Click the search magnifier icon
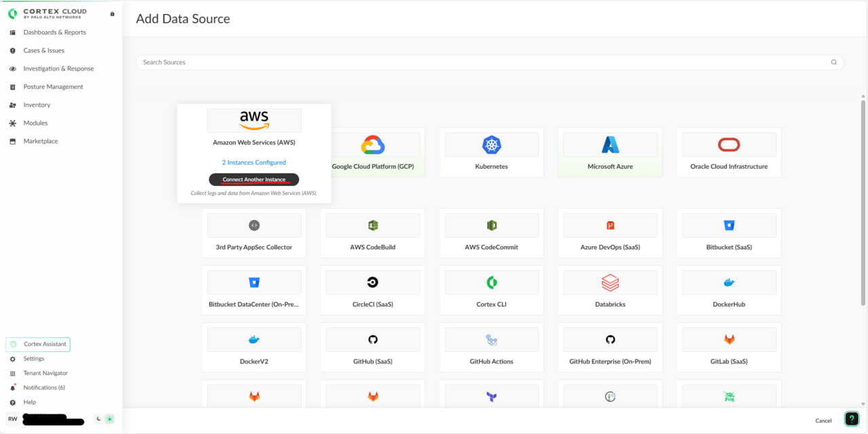Viewport: 868px width, 434px height. [x=834, y=62]
